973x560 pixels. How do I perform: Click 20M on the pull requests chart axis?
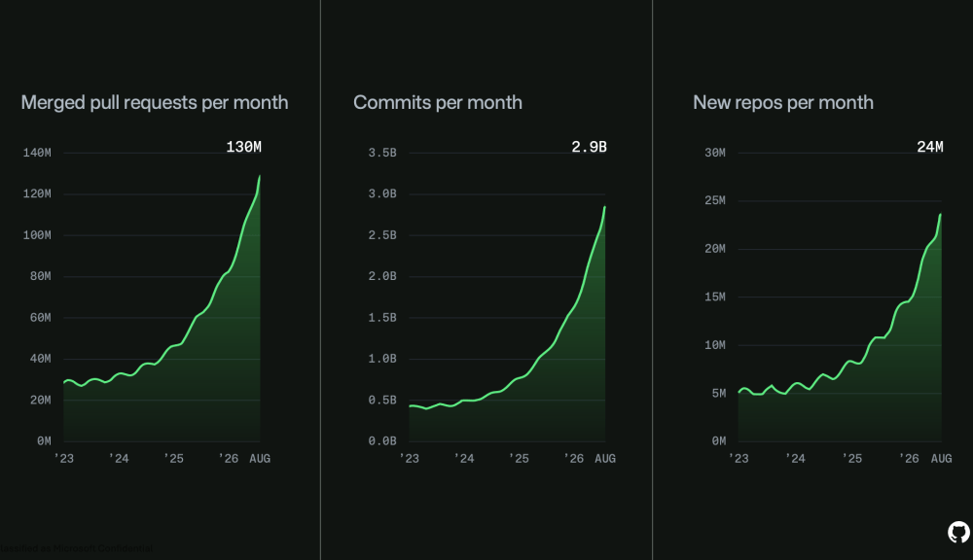pyautogui.click(x=40, y=400)
